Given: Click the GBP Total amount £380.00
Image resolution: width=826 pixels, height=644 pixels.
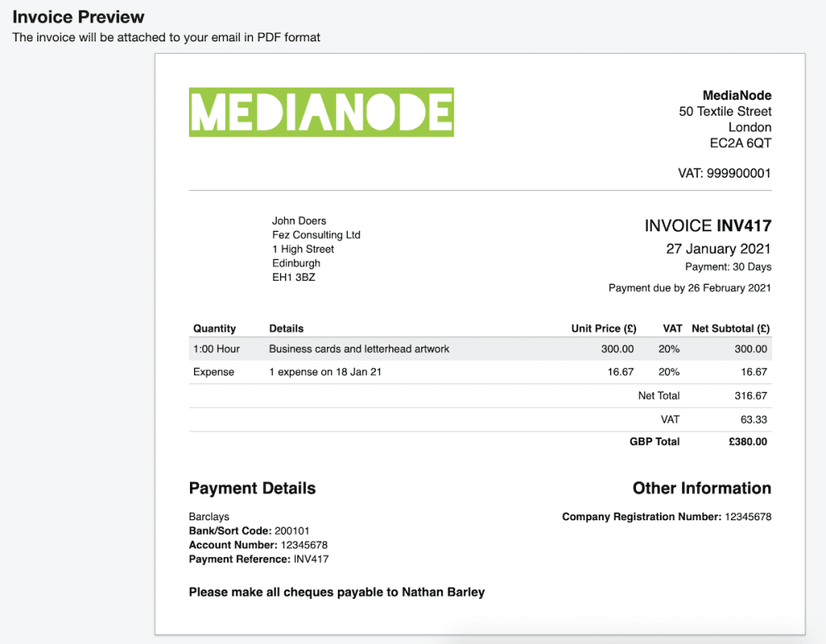Looking at the screenshot, I should [748, 442].
